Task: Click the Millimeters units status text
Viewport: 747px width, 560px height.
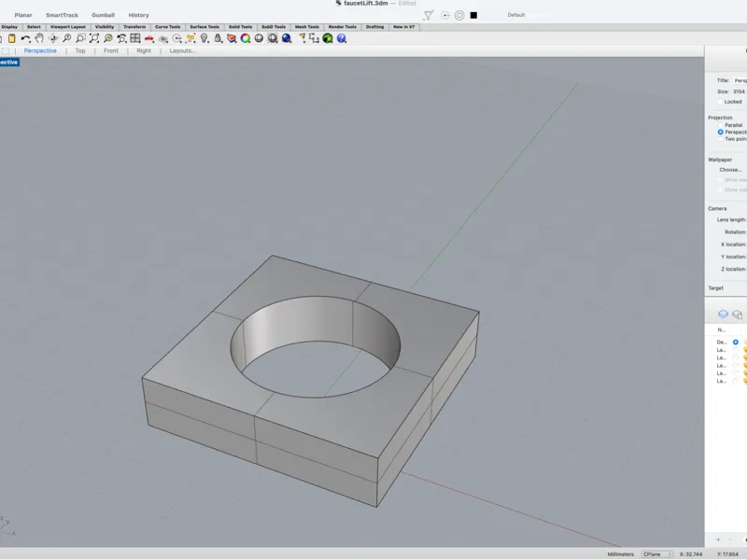Action: tap(621, 554)
